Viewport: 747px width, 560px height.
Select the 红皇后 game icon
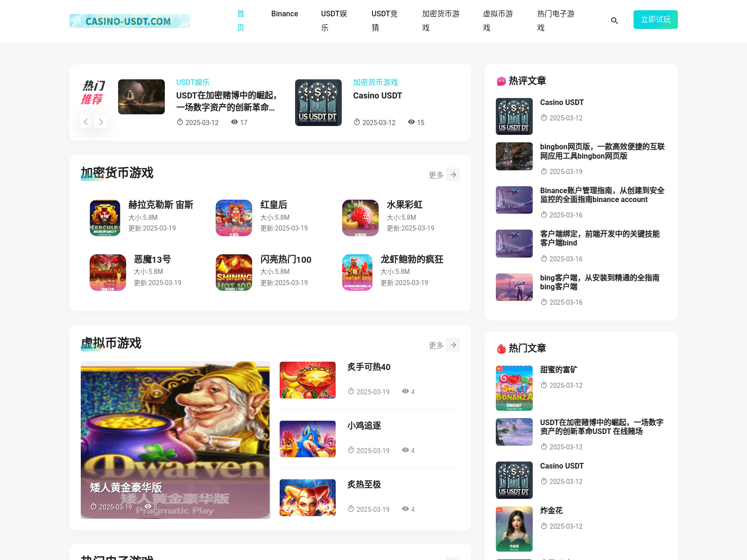click(233, 217)
